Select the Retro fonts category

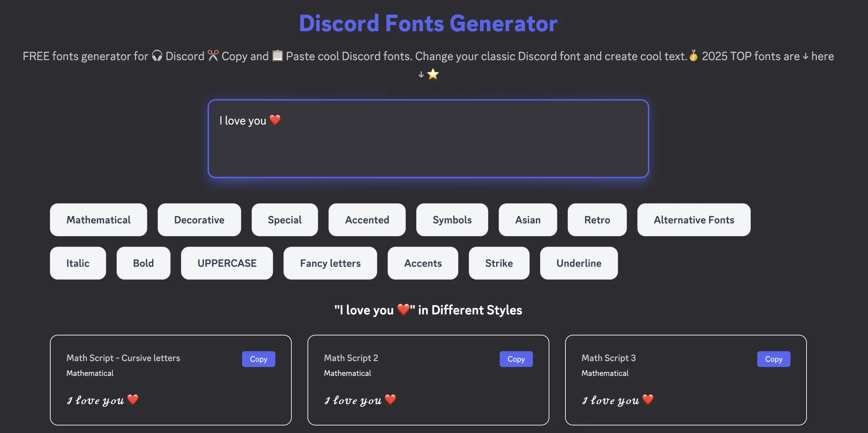pyautogui.click(x=597, y=220)
